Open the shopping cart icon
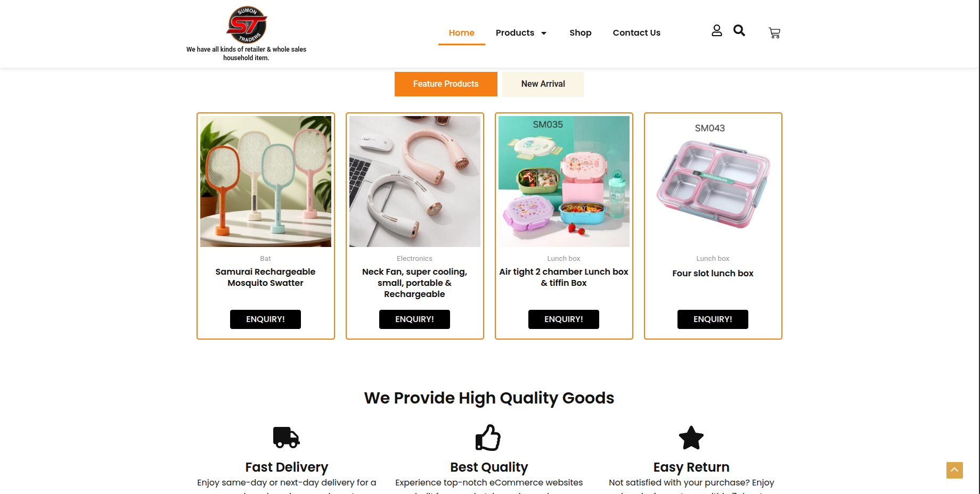The height and width of the screenshot is (494, 980). click(774, 33)
